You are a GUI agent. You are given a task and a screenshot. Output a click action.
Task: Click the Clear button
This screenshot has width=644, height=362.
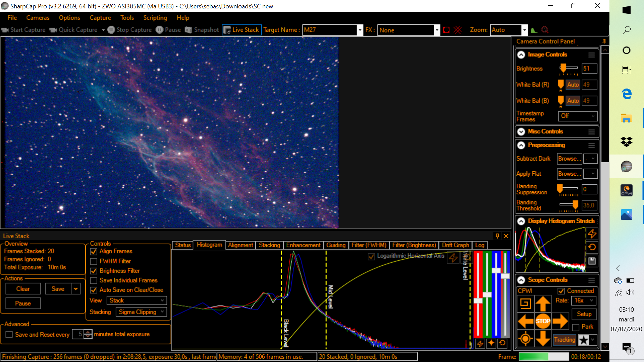pyautogui.click(x=23, y=289)
